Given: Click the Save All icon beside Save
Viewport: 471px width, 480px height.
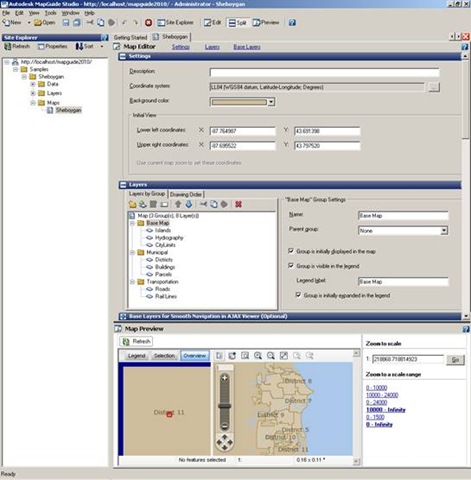Looking at the screenshot, I should [77, 23].
